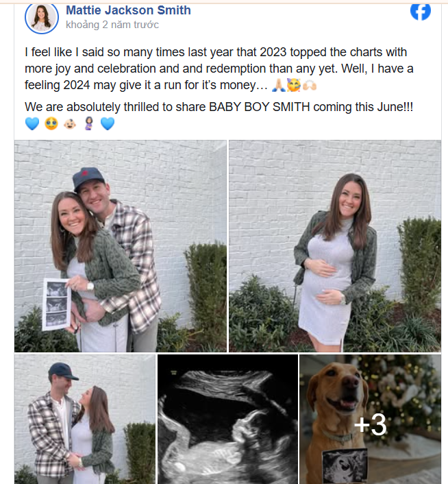Click the party face emoji
This screenshot has height=484, width=448.
(293, 86)
